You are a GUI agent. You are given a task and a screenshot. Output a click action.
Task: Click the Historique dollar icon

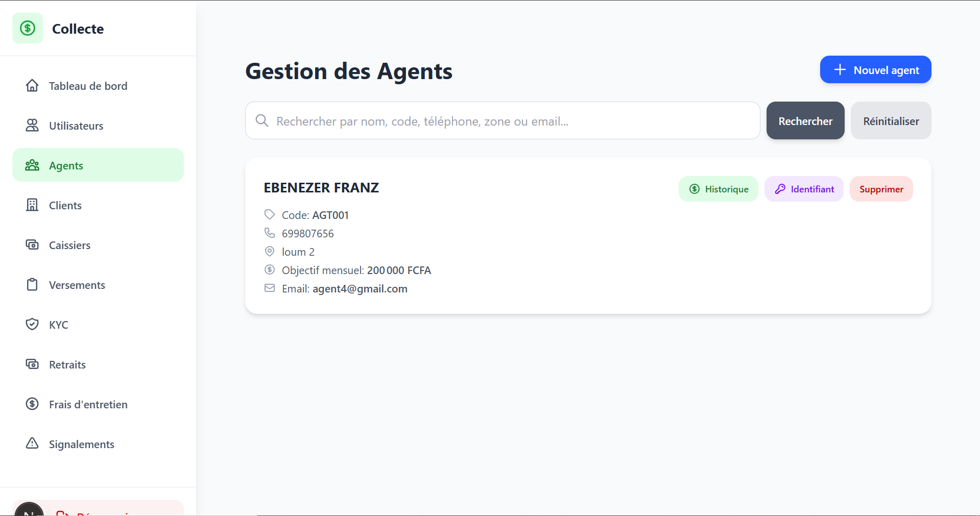695,189
